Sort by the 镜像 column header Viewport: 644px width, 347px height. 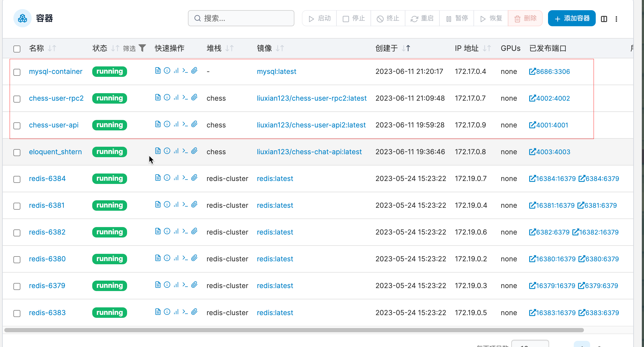[x=264, y=48]
